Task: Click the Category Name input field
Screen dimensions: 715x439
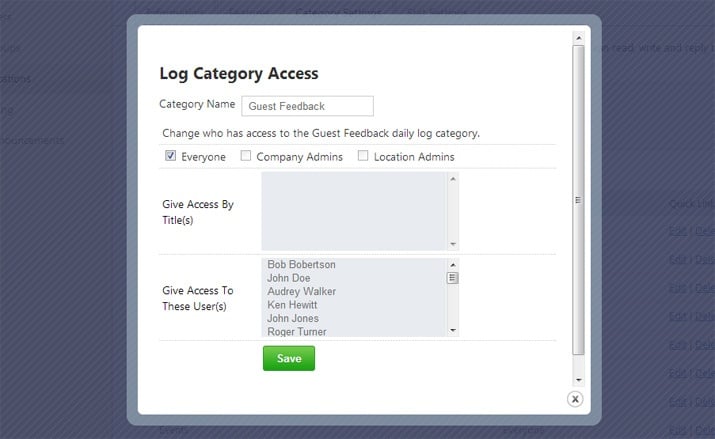Action: coord(307,106)
